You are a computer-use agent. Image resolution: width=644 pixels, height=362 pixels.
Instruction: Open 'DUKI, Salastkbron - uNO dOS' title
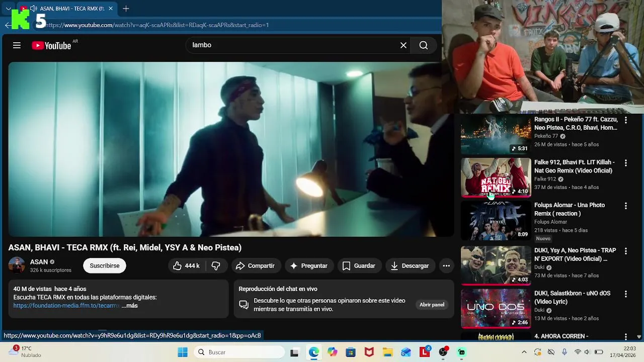[572, 298]
